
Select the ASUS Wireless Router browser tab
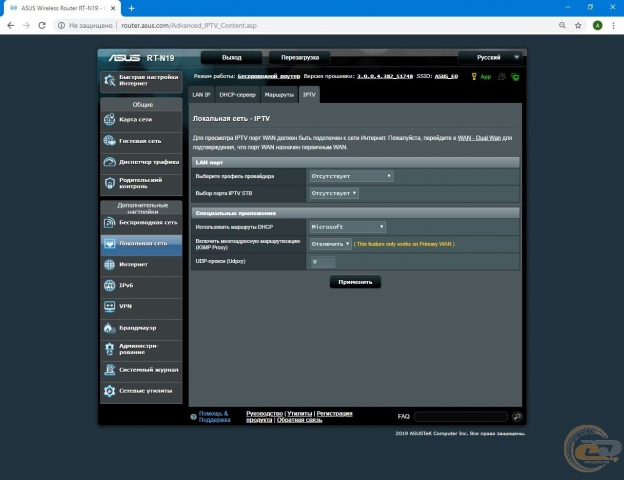[62, 8]
